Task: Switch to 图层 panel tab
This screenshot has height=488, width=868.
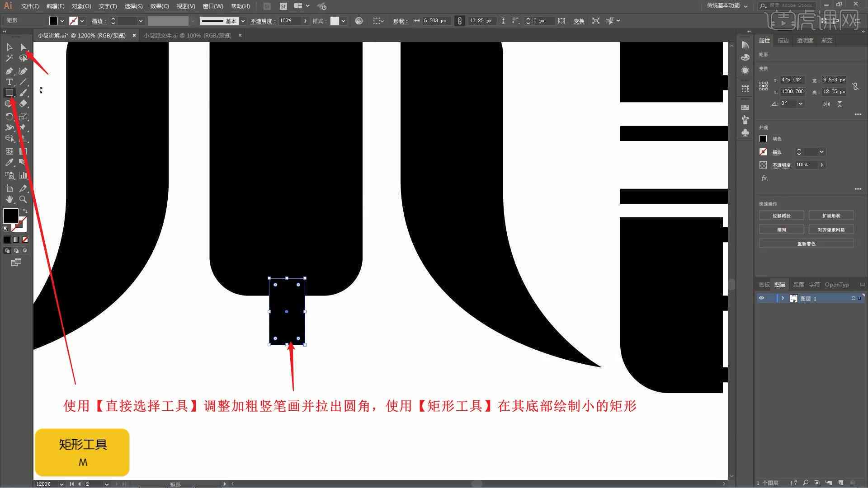Action: [x=780, y=284]
